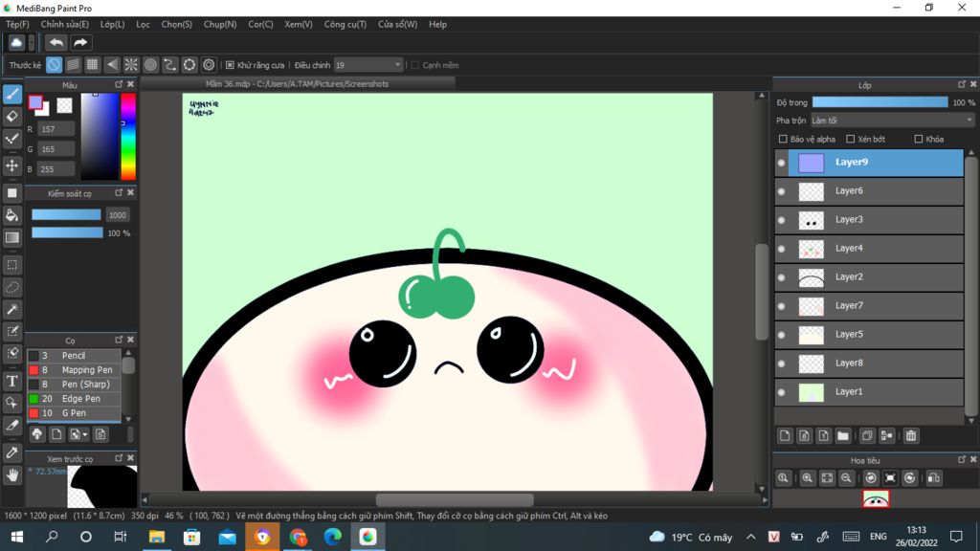
Task: Hide Layer2 visibility dot
Action: click(781, 277)
